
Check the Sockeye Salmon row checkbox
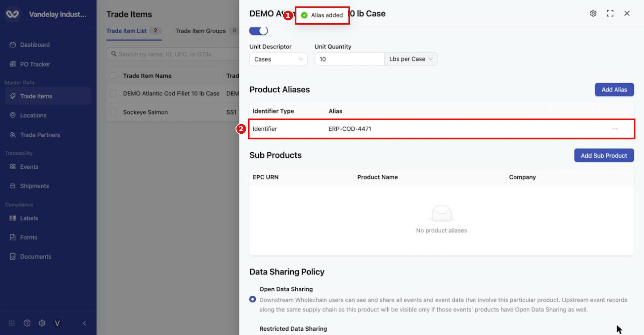click(113, 112)
